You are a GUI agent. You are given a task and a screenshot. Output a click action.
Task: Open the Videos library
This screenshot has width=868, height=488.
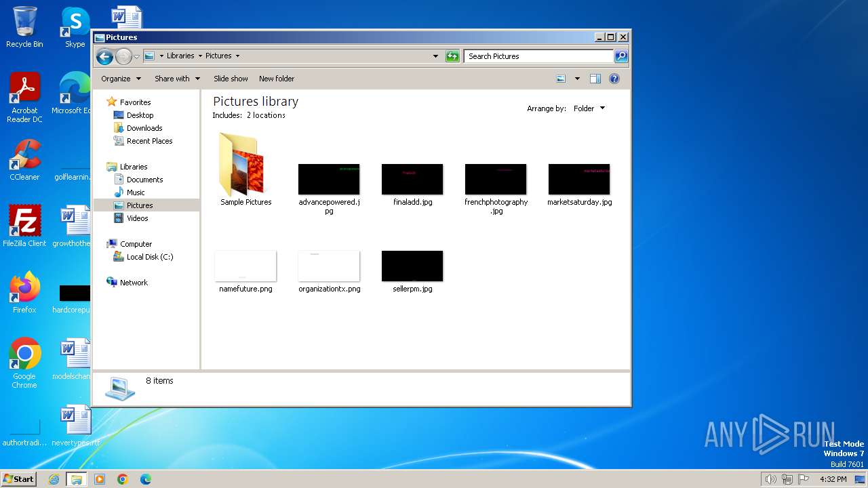click(137, 218)
